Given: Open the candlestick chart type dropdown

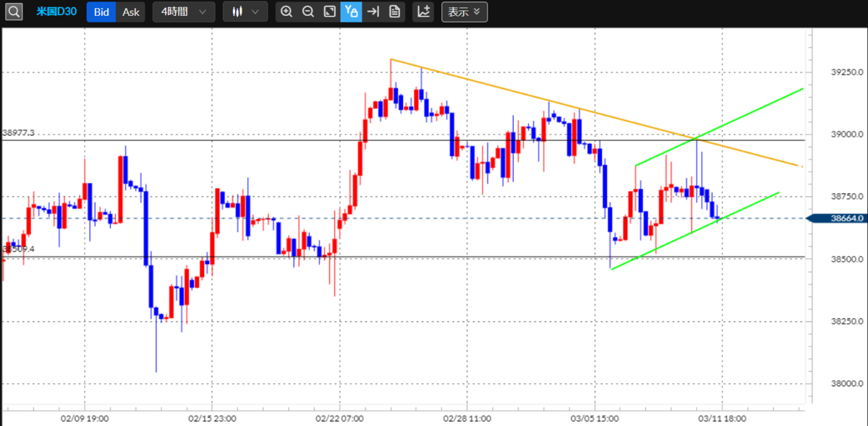Looking at the screenshot, I should pos(245,12).
